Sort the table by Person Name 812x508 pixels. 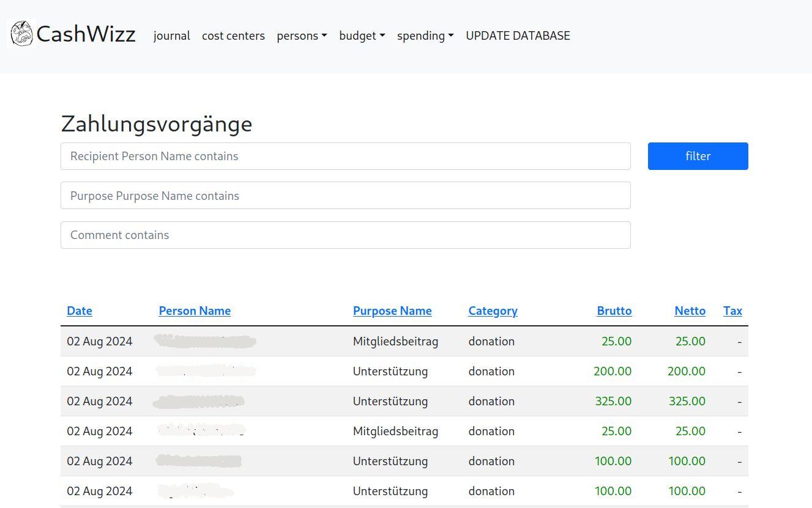coord(195,311)
